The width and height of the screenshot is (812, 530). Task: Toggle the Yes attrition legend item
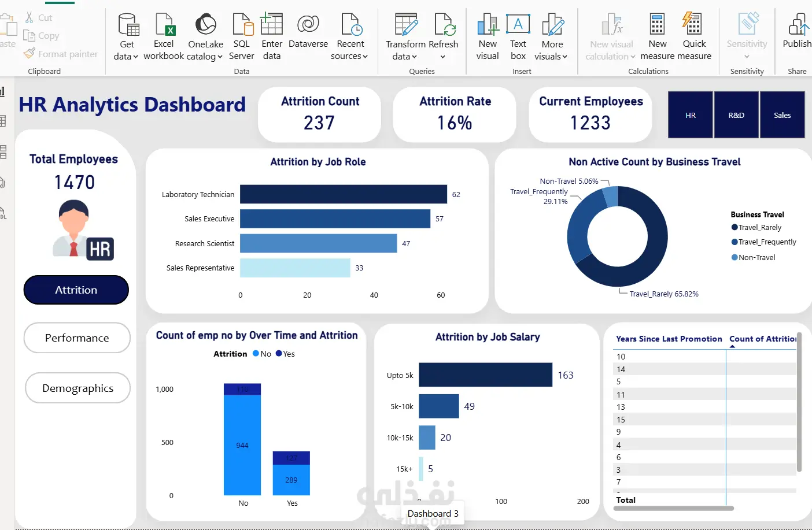[285, 354]
